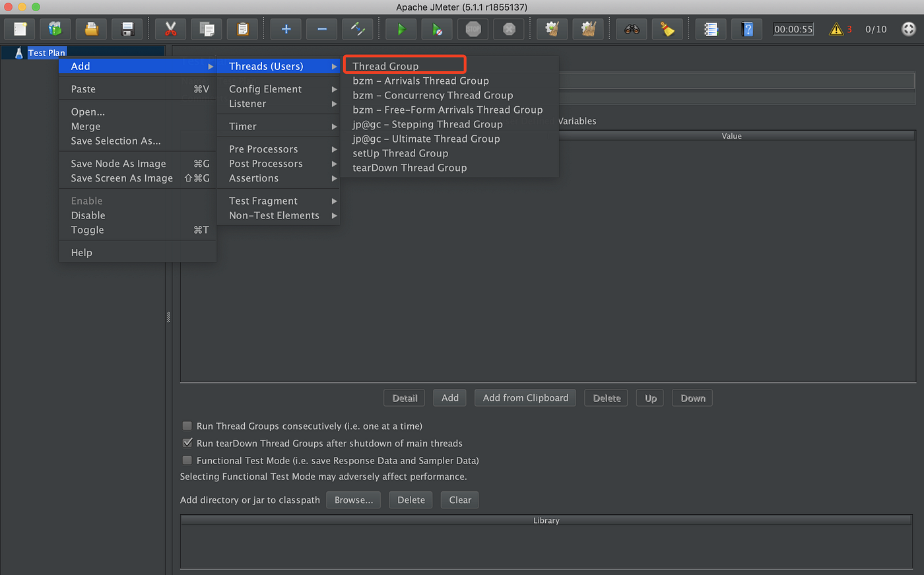
Task: Open the Search icon in the toolbar
Action: (631, 29)
